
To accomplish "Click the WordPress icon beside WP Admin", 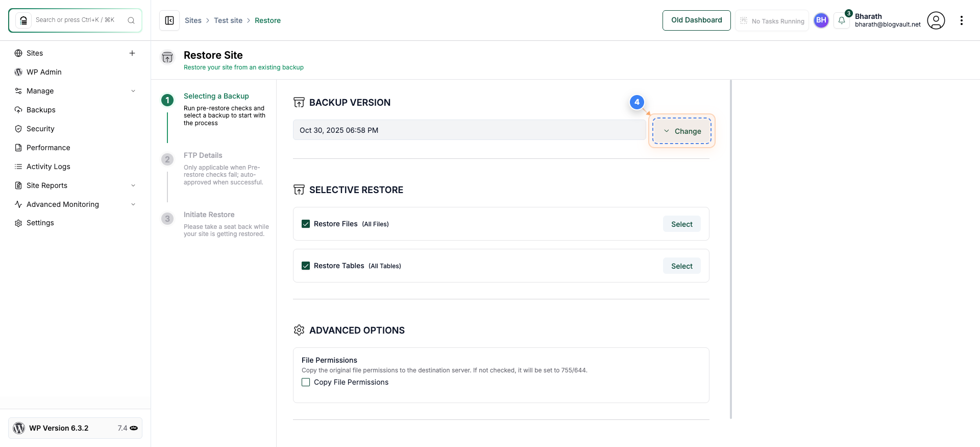I will tap(18, 72).
